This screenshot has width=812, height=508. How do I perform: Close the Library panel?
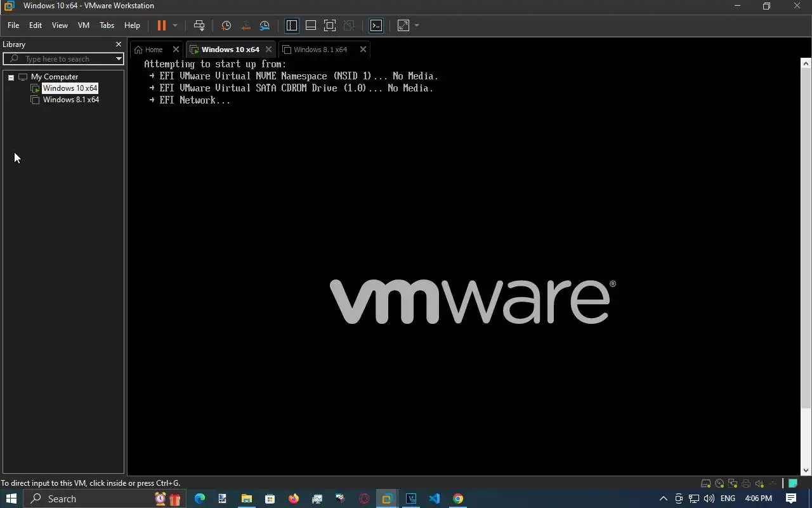118,44
